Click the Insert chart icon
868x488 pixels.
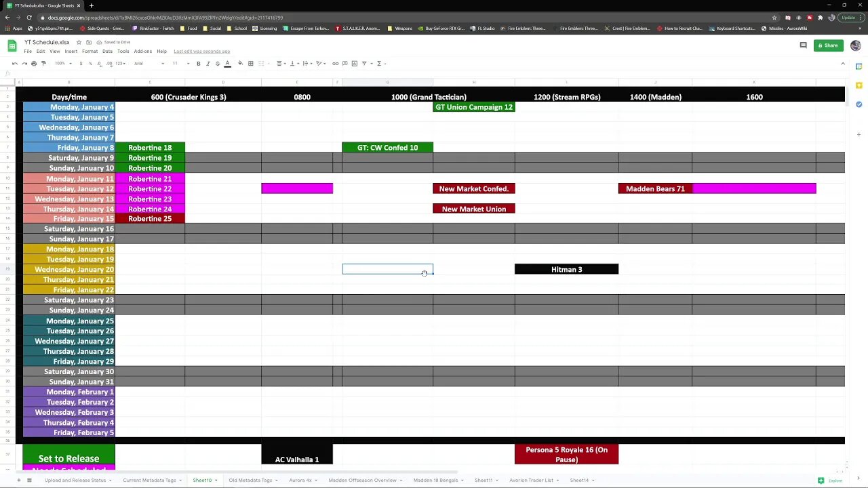click(x=354, y=64)
